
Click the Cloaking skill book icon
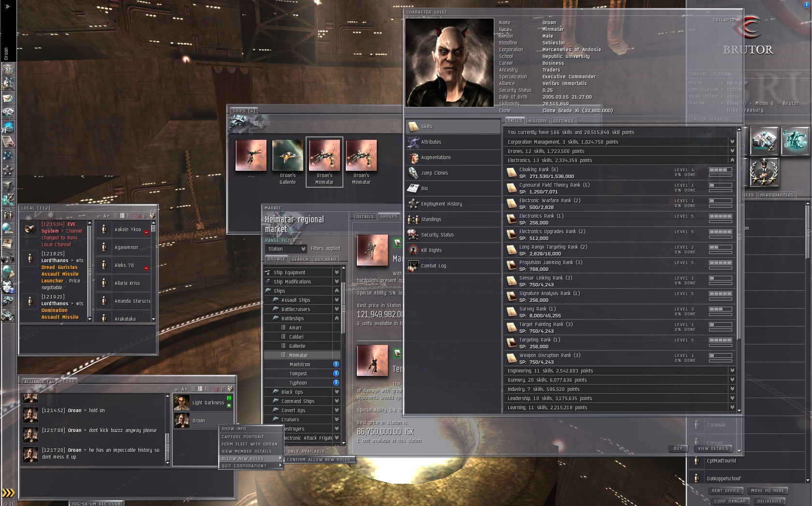click(x=512, y=173)
